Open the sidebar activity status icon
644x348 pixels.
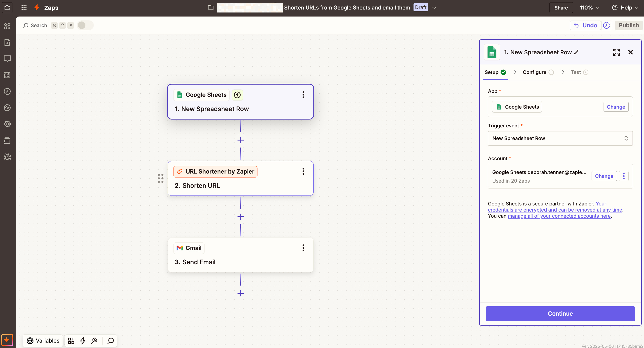(x=7, y=108)
